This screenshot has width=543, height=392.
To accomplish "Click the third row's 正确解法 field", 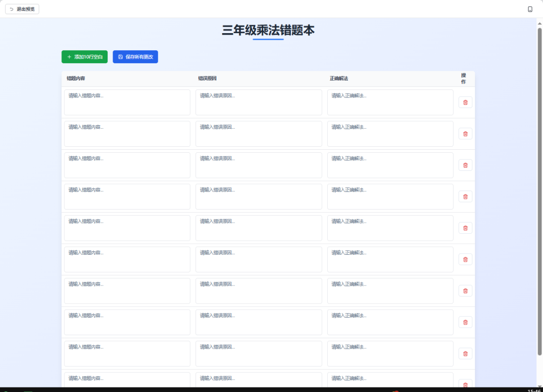I will tap(390, 165).
